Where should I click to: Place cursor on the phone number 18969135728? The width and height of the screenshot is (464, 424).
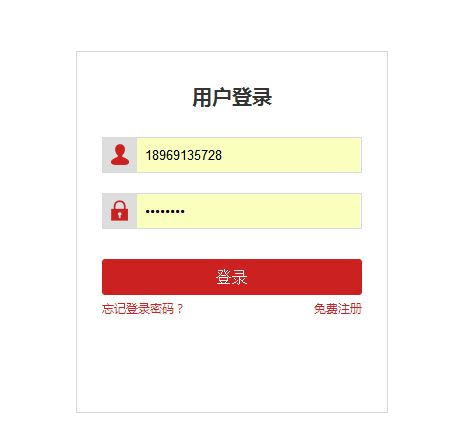[x=184, y=155]
